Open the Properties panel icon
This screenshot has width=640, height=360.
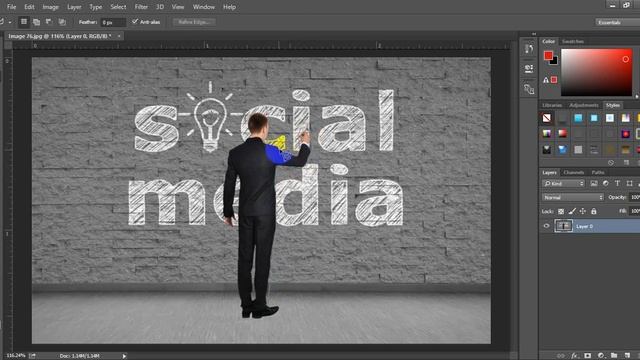[529, 69]
